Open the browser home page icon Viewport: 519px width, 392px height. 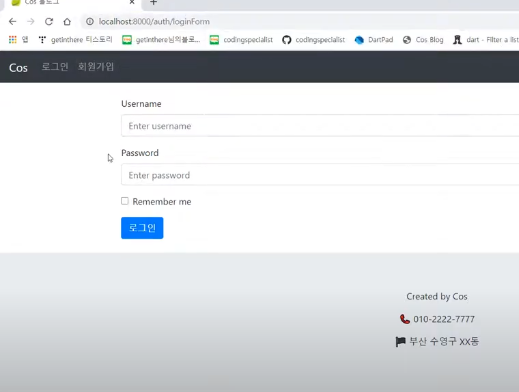pyautogui.click(x=67, y=22)
